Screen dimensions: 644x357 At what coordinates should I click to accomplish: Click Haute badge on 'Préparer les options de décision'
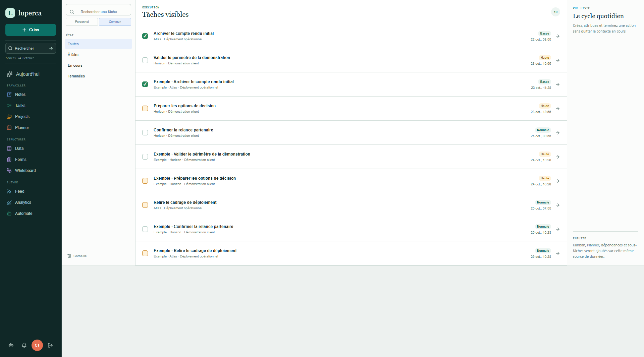(x=545, y=106)
